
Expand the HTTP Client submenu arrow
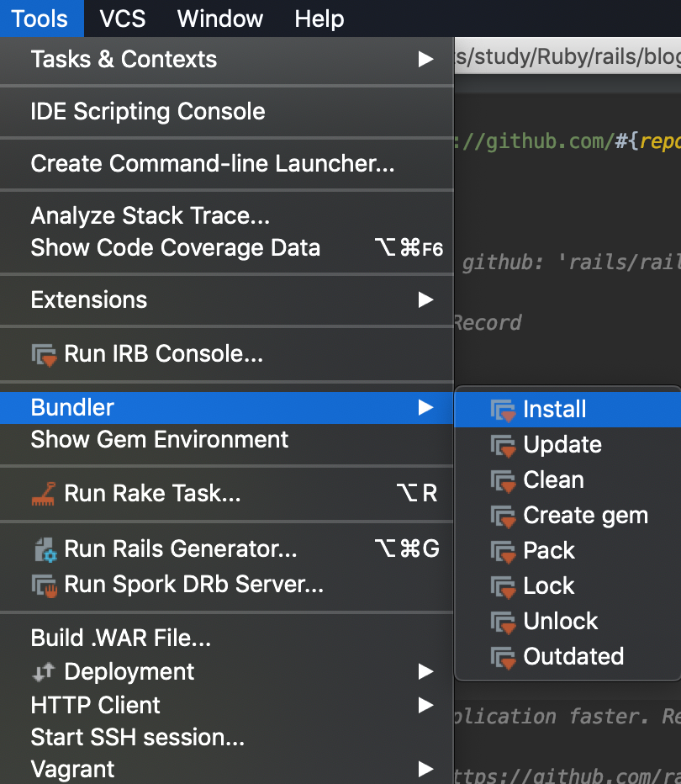pyautogui.click(x=426, y=705)
